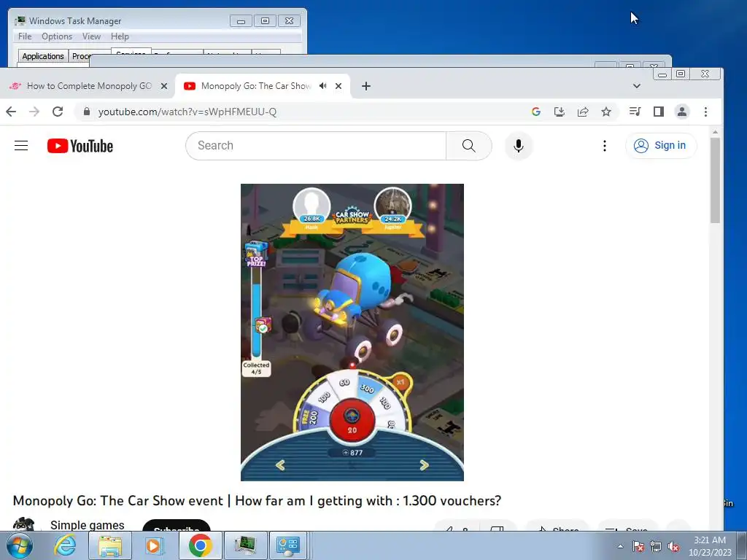Open the Chrome profile avatar
This screenshot has height=560, width=747.
pyautogui.click(x=682, y=112)
